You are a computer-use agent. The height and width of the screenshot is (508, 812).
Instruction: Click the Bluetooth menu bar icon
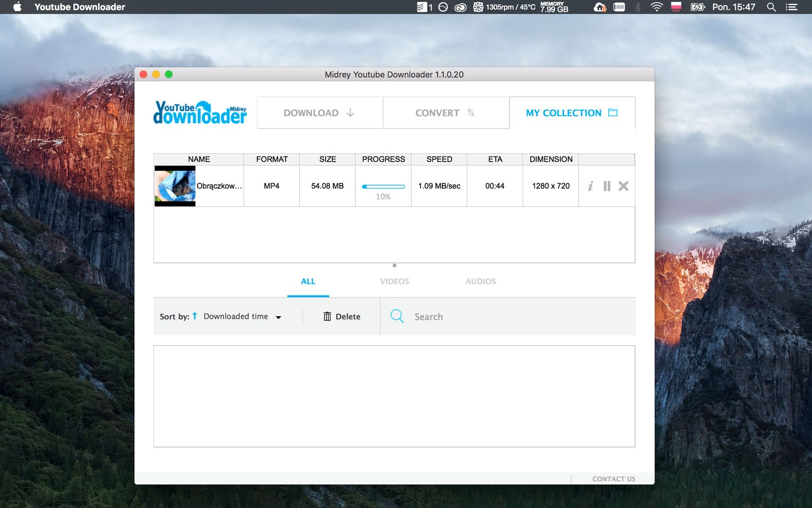point(638,7)
